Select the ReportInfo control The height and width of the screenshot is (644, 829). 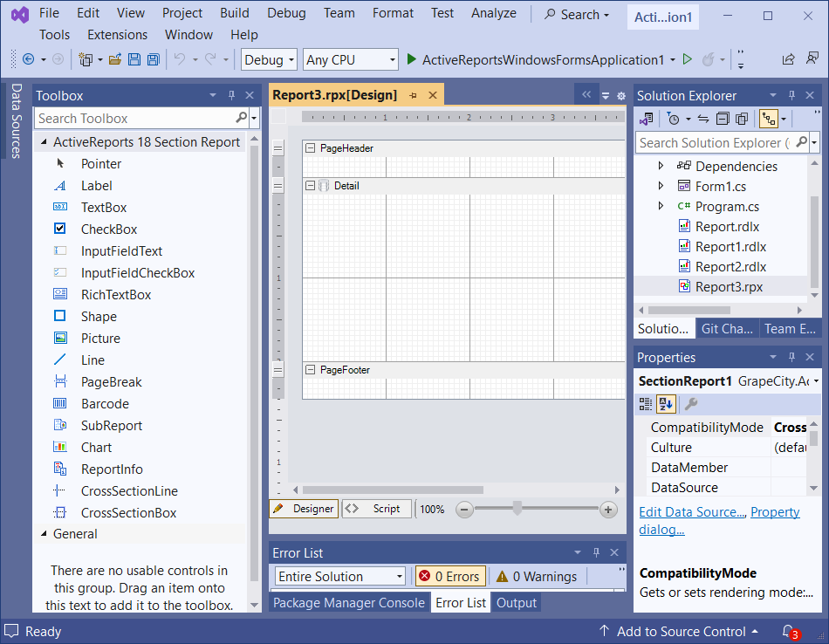pyautogui.click(x=112, y=469)
